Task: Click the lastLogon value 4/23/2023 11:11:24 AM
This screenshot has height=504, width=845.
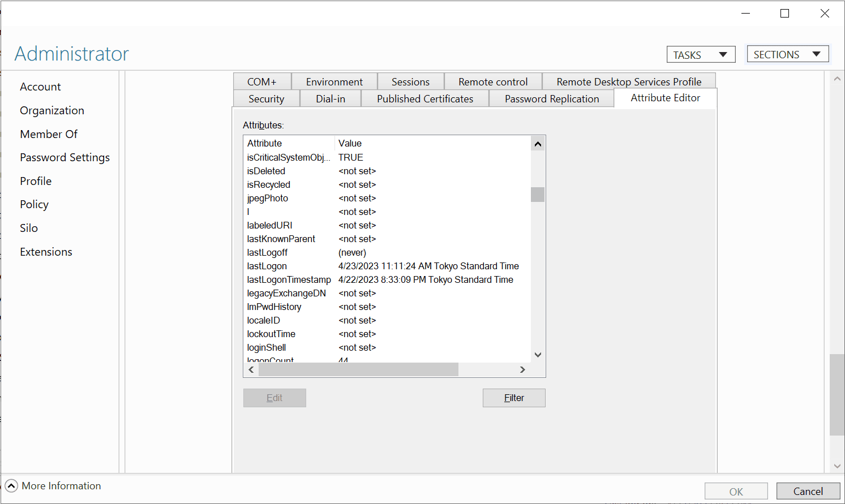Action: pyautogui.click(x=428, y=266)
